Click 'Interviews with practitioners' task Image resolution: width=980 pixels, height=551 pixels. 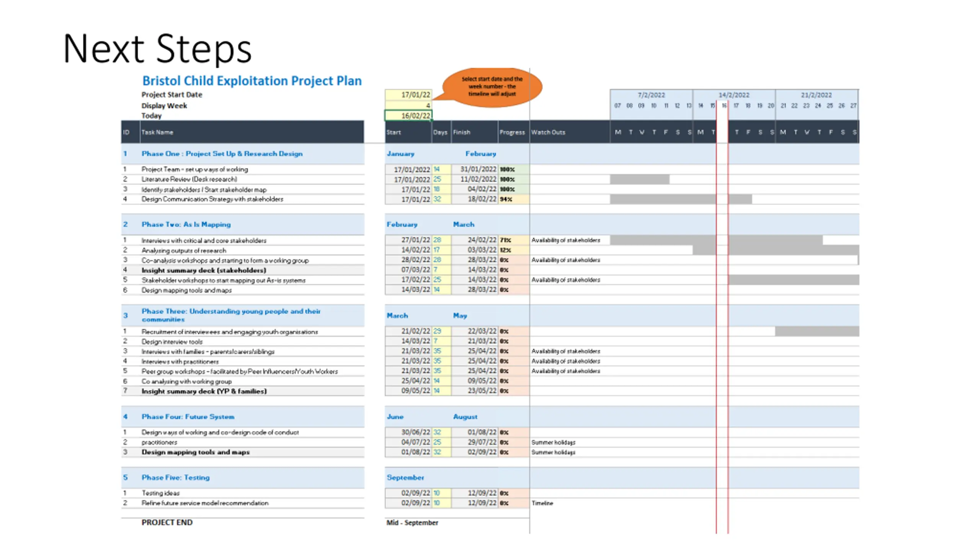(180, 362)
